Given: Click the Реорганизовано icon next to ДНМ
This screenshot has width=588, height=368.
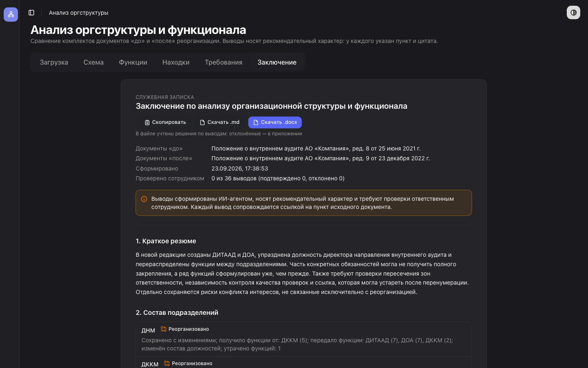Looking at the screenshot, I should tap(163, 329).
